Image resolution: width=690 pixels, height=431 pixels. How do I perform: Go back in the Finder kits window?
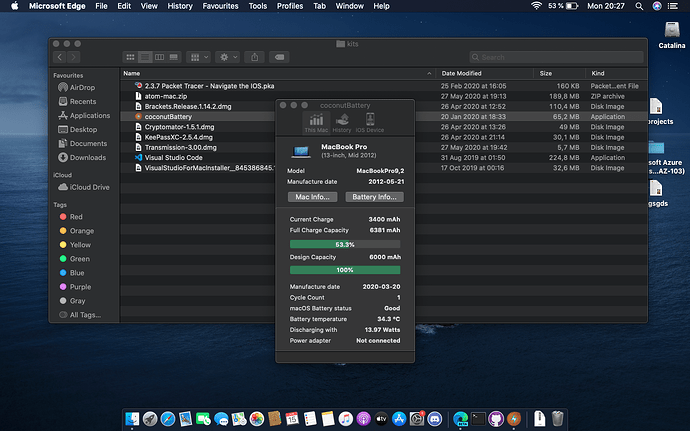[x=60, y=57]
